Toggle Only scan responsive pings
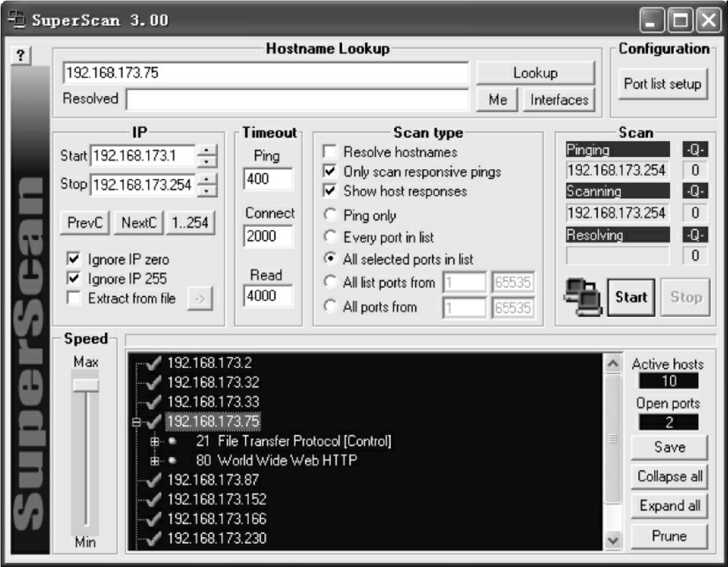The height and width of the screenshot is (567, 728). pyautogui.click(x=329, y=172)
